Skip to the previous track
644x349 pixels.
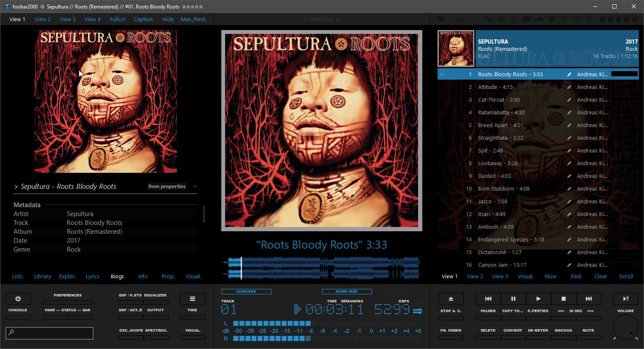[x=488, y=299]
